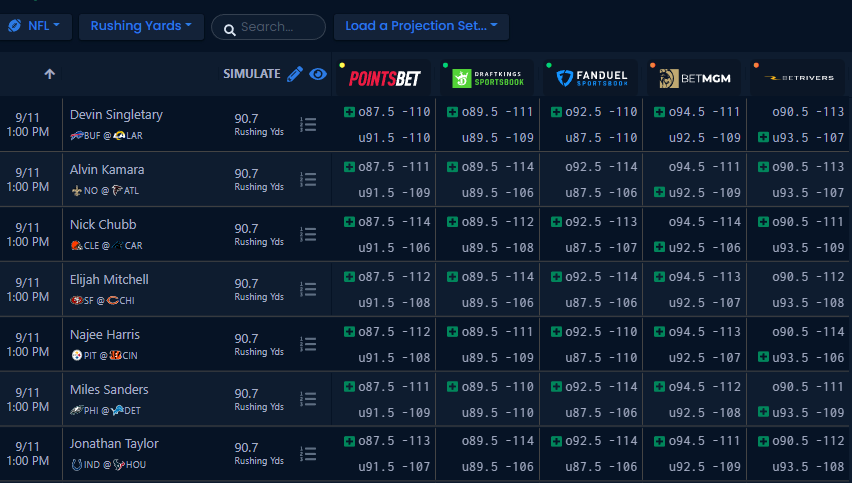This screenshot has width=852, height=483.
Task: Add Taylor BetRivers over 90.5 bet
Action: click(763, 441)
